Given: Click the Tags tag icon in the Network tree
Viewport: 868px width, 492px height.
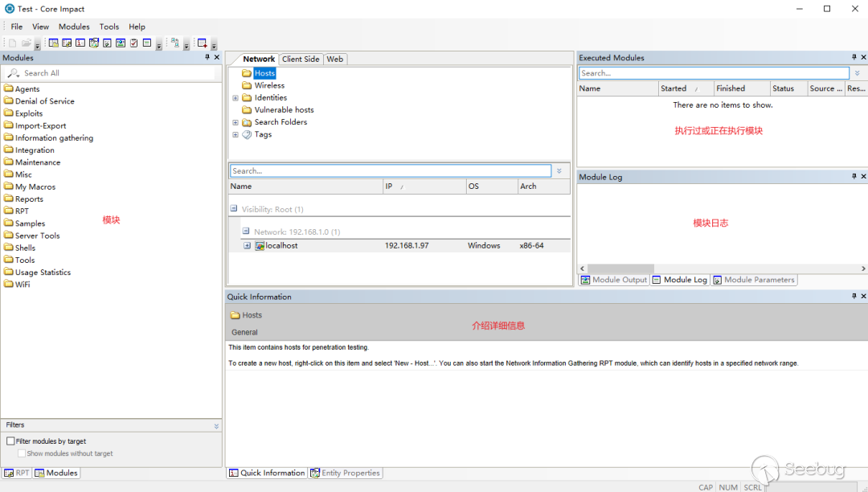Looking at the screenshot, I should click(247, 134).
